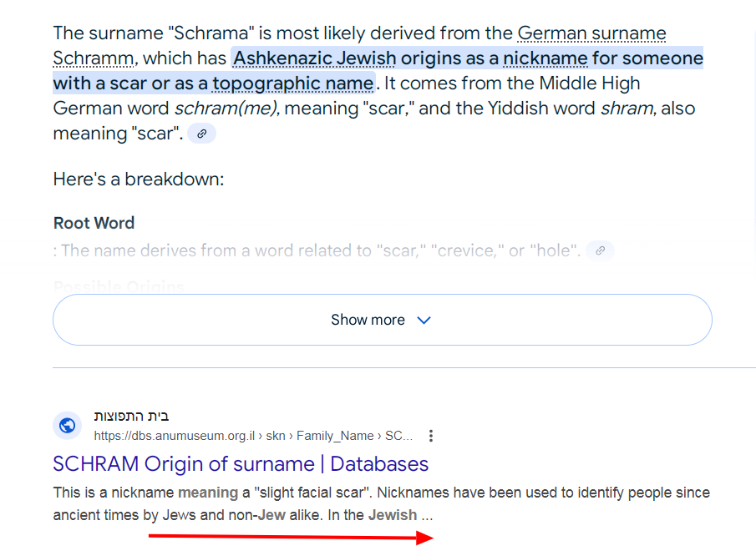The image size is (756, 556).
Task: Click the underlined "nickname" term
Action: click(x=545, y=58)
